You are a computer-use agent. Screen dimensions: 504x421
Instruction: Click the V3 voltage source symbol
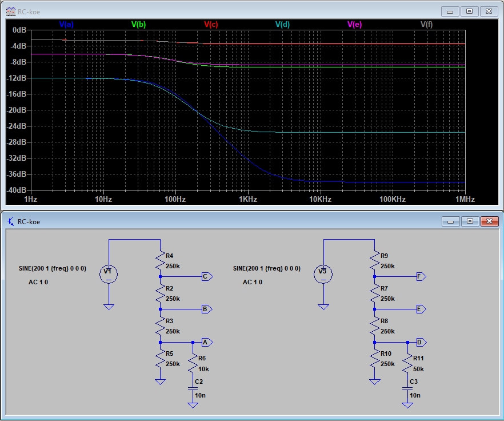click(323, 275)
